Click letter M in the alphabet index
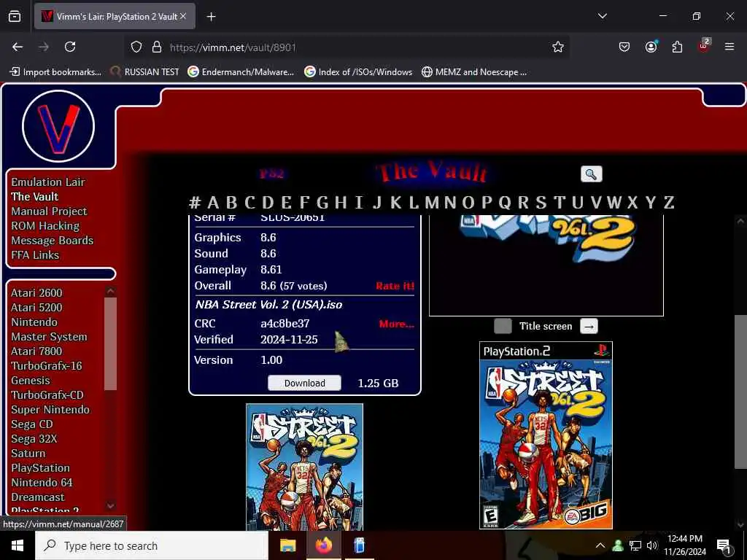 432,203
